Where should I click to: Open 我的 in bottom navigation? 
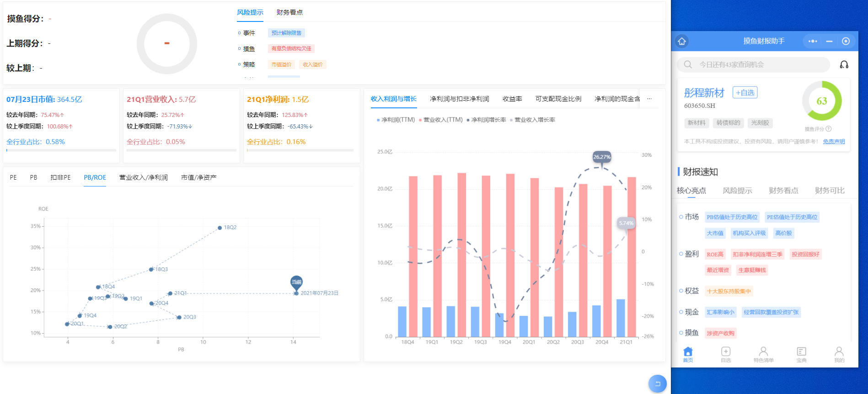pyautogui.click(x=839, y=354)
